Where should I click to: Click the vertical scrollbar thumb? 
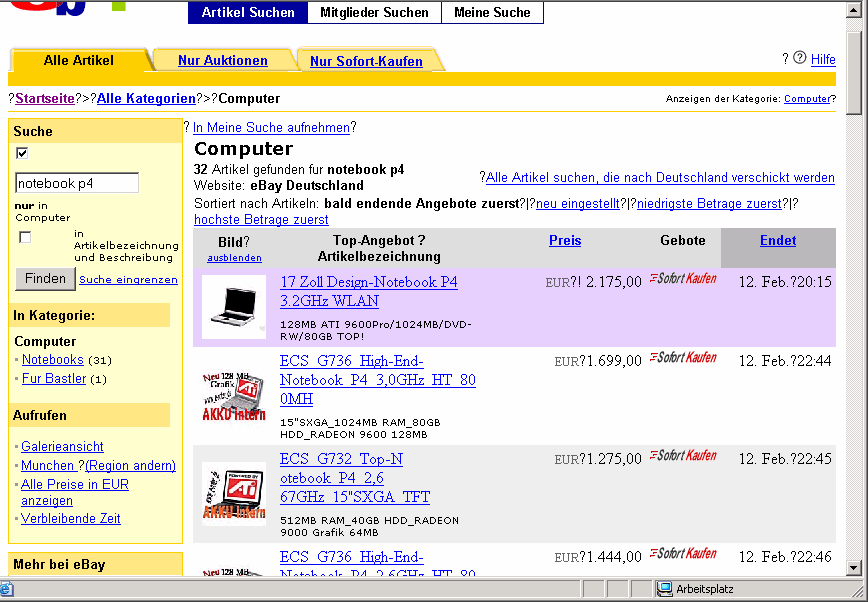coord(853,73)
